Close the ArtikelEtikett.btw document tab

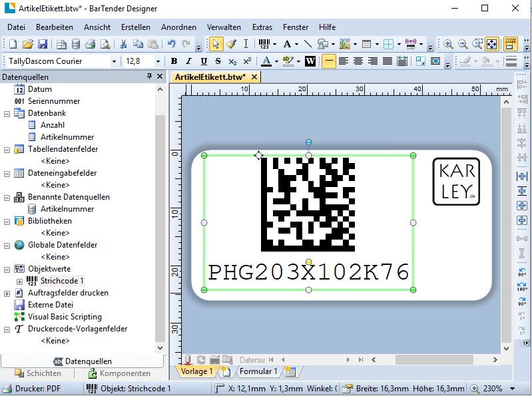coord(254,77)
